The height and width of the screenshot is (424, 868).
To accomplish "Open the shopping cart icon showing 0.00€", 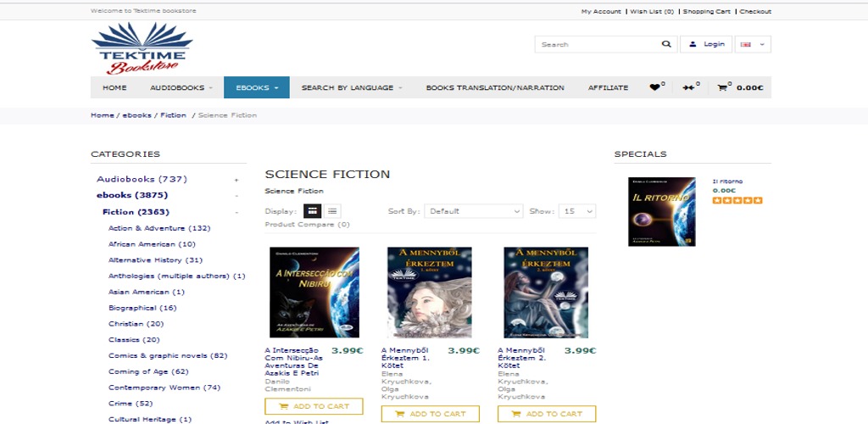I will pyautogui.click(x=740, y=86).
